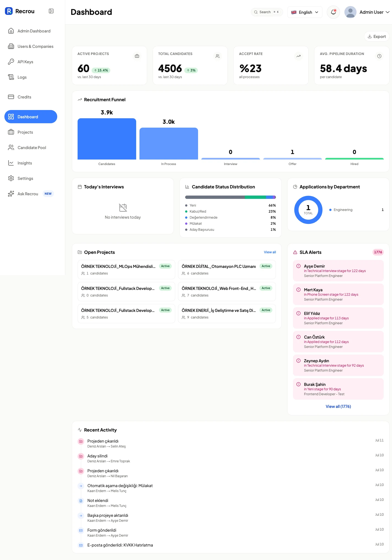The image size is (392, 560).
Task: Click Otomatik aşama değişikliği: Mülakat activity
Action: pos(120,486)
